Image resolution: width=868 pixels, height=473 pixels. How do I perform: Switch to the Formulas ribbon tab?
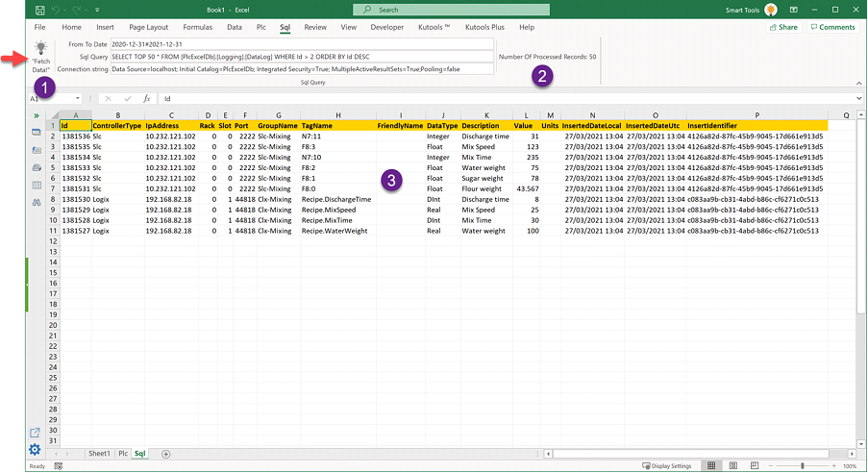[198, 27]
